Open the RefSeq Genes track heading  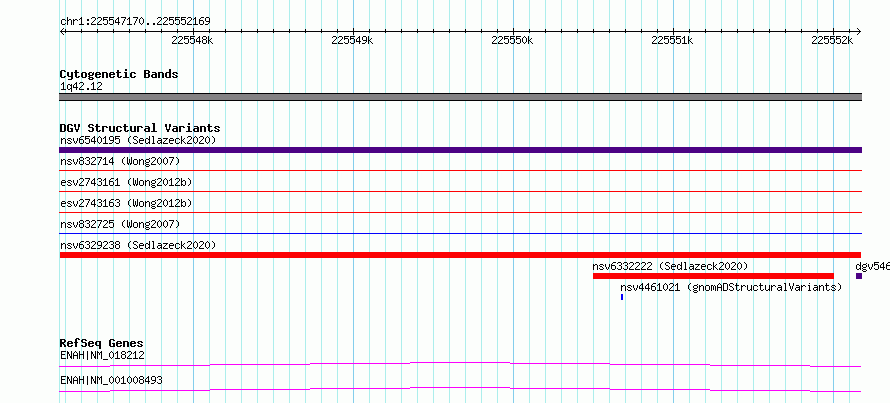(x=102, y=343)
